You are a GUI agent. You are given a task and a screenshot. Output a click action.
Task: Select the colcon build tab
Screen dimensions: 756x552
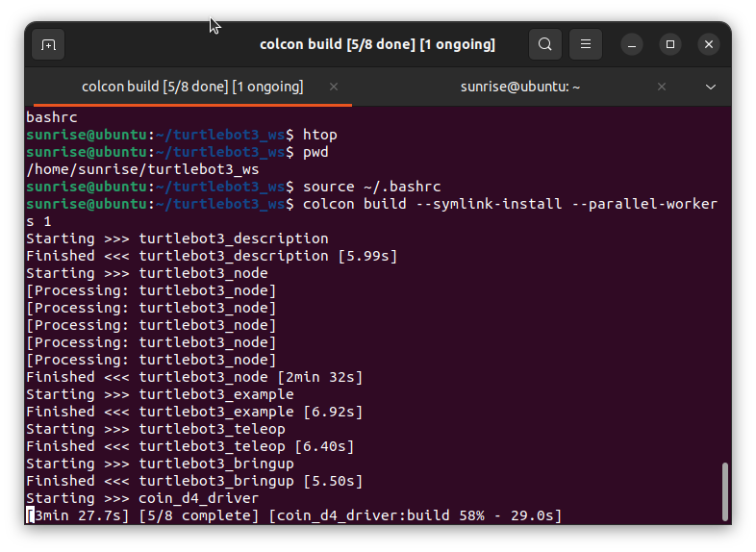pos(192,87)
